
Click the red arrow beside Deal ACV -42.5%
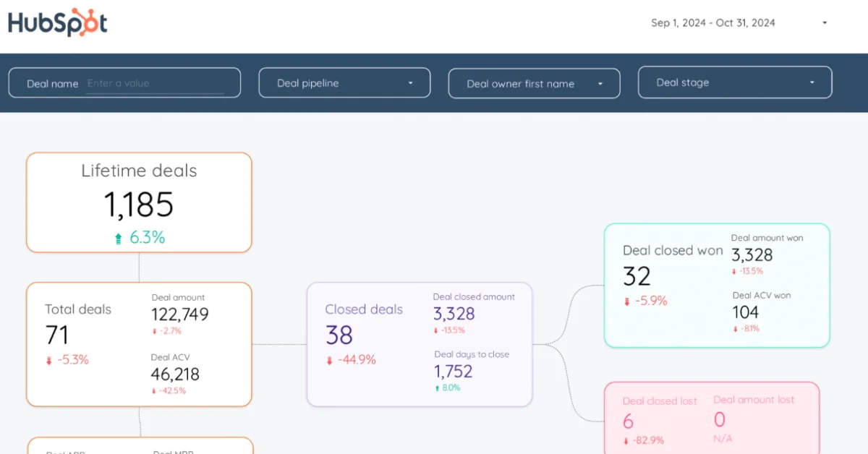(x=153, y=390)
